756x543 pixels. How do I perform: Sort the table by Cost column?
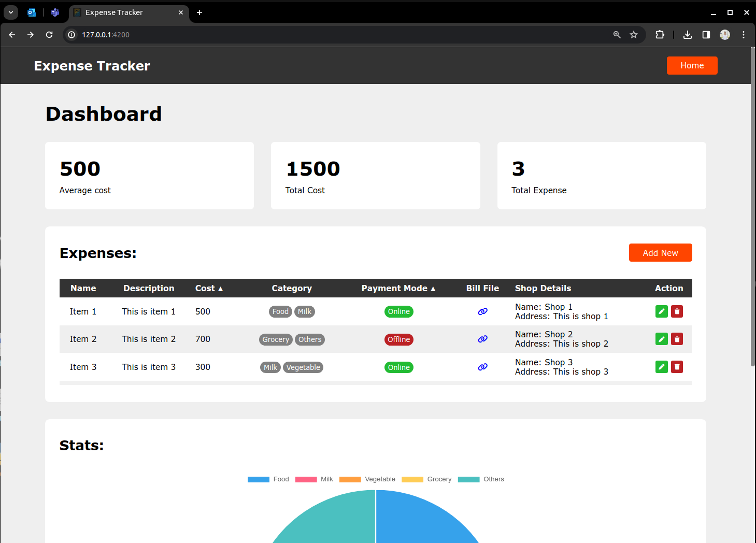click(209, 288)
